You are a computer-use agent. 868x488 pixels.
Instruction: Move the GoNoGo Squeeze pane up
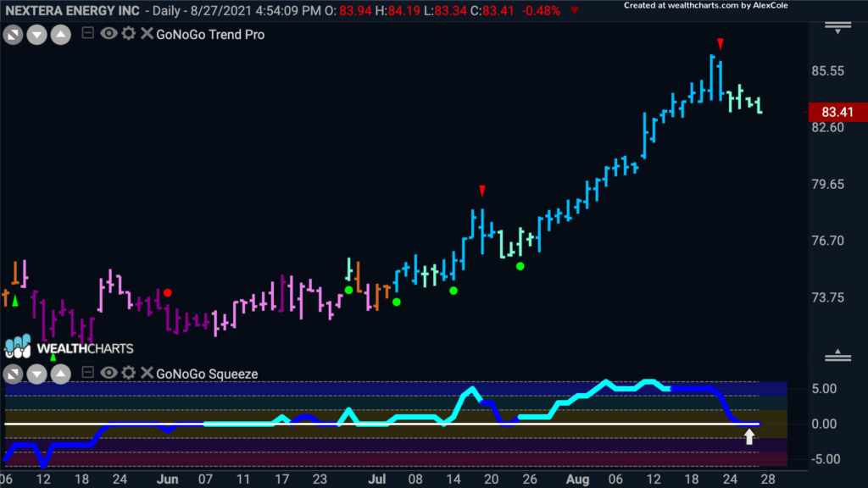coord(61,374)
